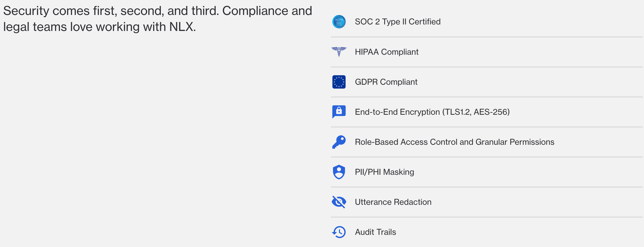Click the HIPAA caduceus icon
This screenshot has height=247, width=644.
[x=339, y=52]
